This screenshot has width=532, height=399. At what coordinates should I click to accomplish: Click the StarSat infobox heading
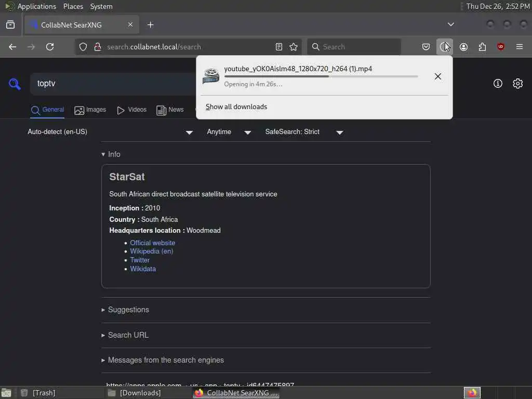[x=127, y=177]
